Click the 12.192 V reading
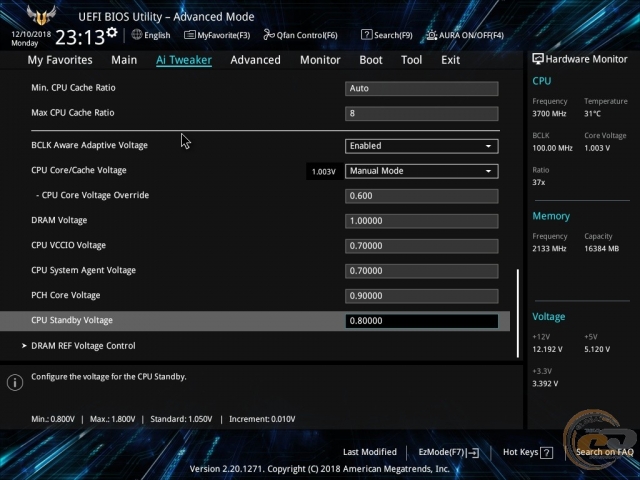Screen dimensions: 640x480 tap(547, 349)
